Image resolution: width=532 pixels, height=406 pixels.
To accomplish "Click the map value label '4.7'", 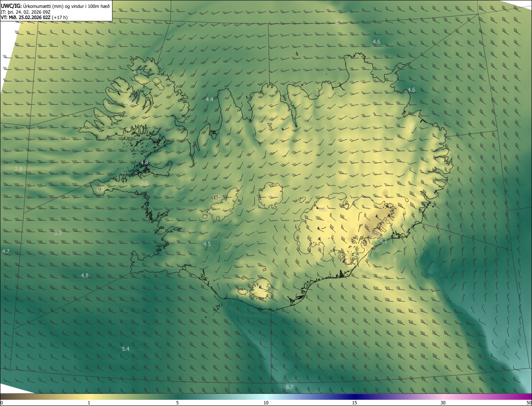I will tap(6, 252).
